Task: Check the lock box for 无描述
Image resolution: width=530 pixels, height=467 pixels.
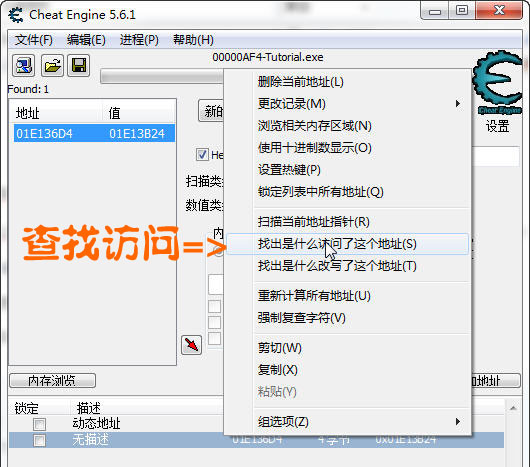Action: [x=40, y=440]
